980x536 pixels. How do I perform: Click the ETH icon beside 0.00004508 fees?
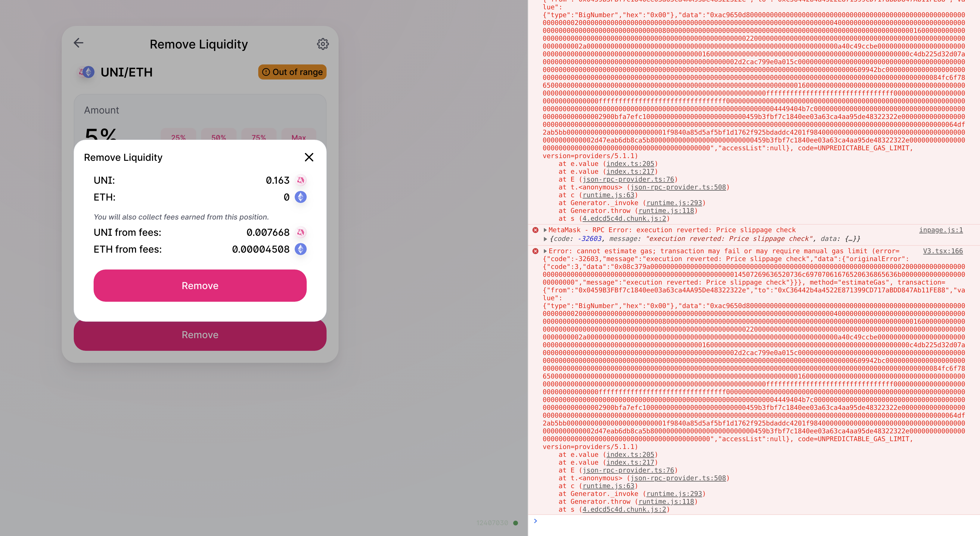(x=301, y=249)
